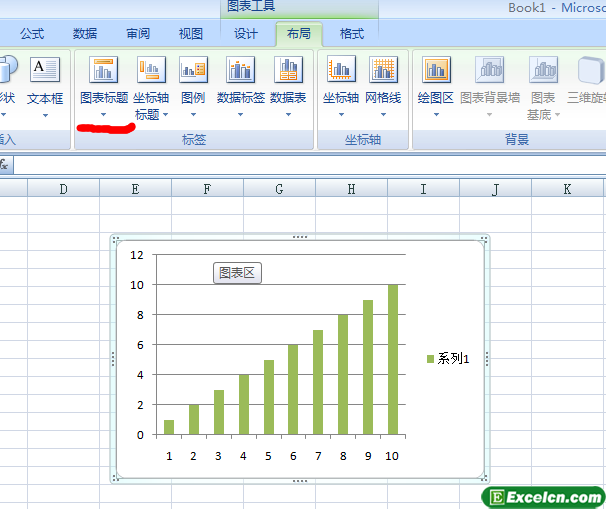The width and height of the screenshot is (606, 509).
Task: Insert a 文本框 (Text Box)
Action: 45,70
